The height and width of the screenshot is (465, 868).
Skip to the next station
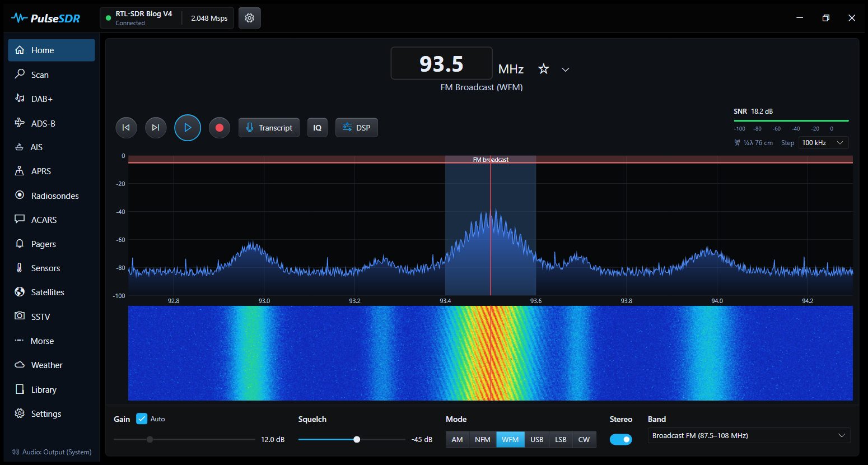156,128
